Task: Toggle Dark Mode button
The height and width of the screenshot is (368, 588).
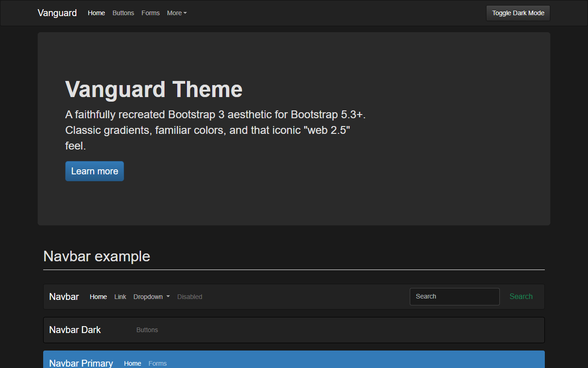Action: 518,13
